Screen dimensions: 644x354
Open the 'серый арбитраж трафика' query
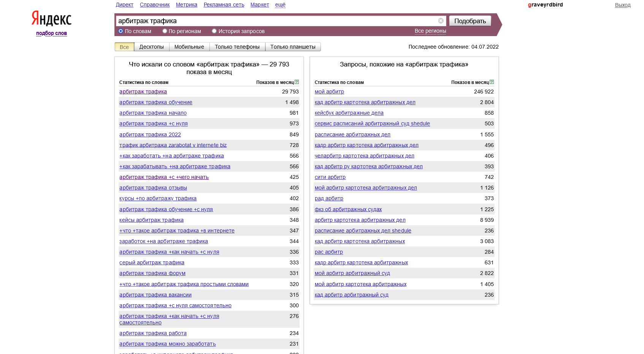(x=152, y=262)
